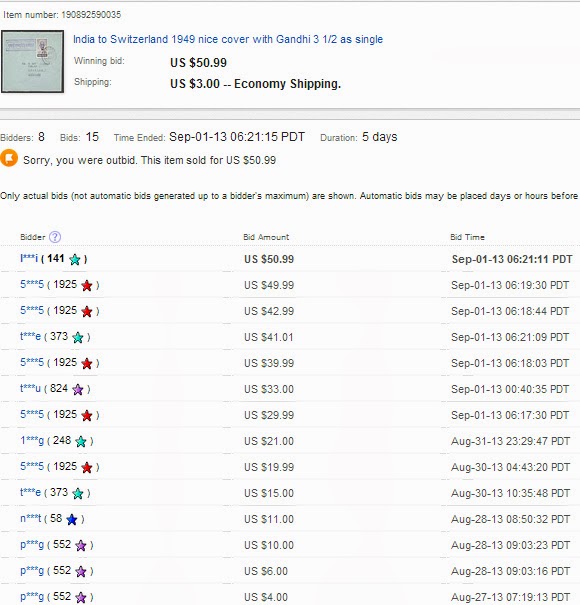Click the Bid Amount column header
580x605 pixels.
click(x=266, y=237)
